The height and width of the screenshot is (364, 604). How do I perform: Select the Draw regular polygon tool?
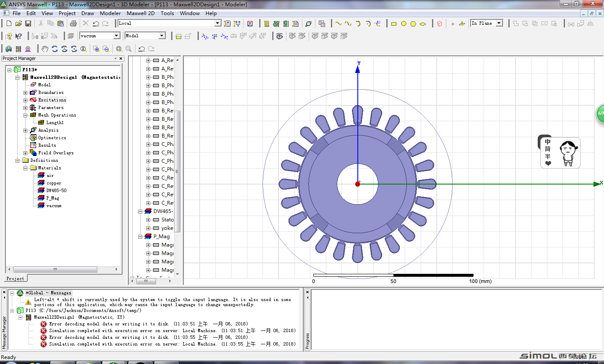tap(413, 23)
